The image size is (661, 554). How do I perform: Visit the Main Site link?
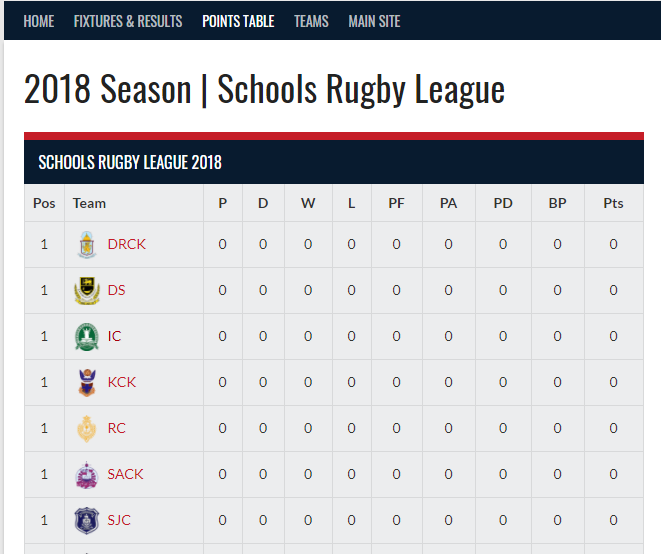click(x=374, y=21)
